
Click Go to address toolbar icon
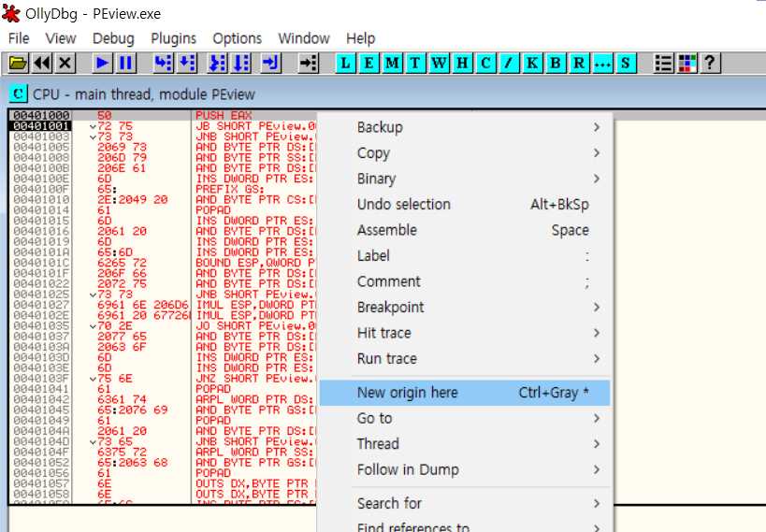[x=309, y=63]
